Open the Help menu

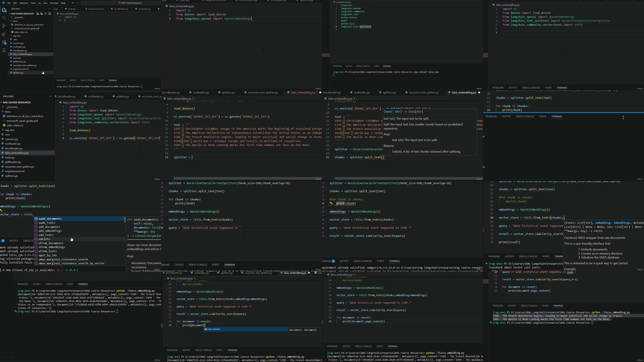click(x=63, y=3)
